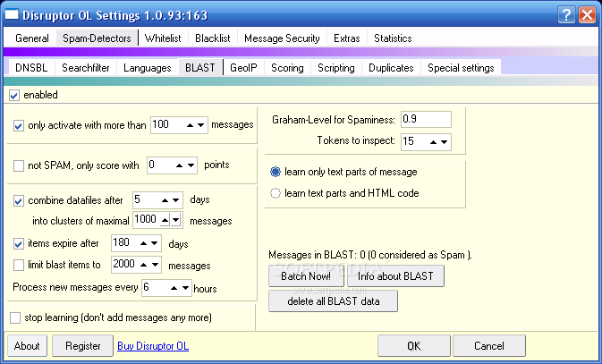The image size is (602, 364).
Task: Open the Message Security tab
Action: (x=282, y=38)
